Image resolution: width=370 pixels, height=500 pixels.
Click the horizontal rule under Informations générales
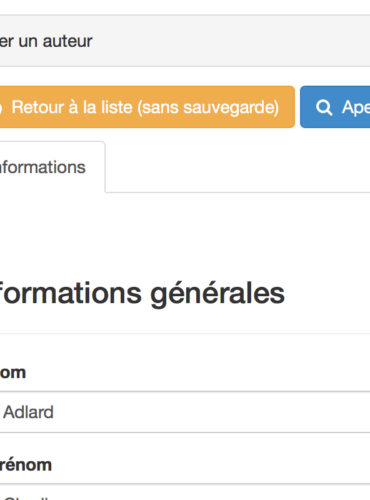point(185,333)
